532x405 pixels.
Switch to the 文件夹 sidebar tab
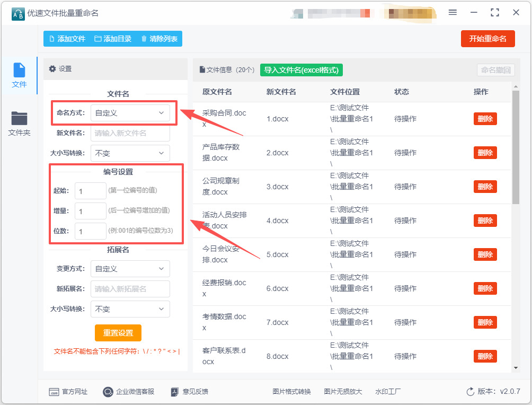point(19,124)
